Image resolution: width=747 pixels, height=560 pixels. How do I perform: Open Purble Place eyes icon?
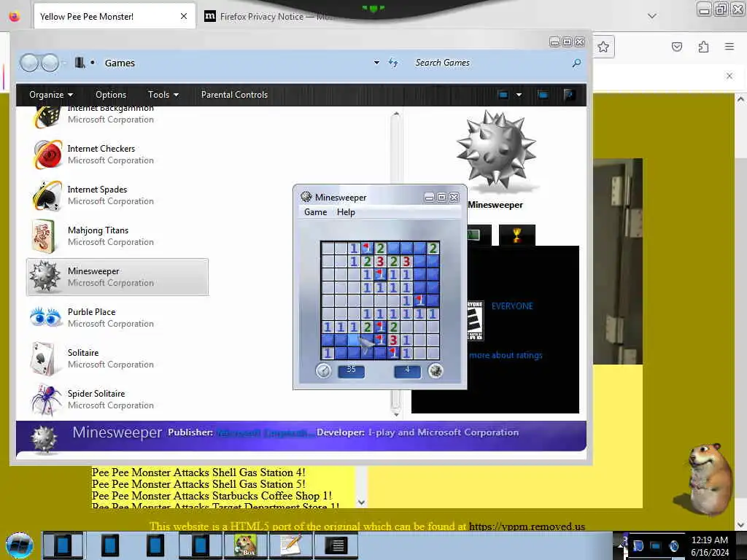coord(45,317)
